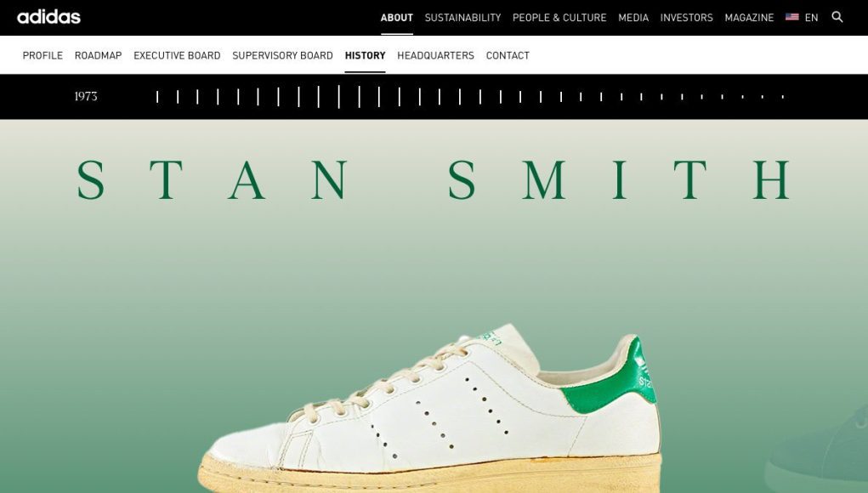
Task: Open the search magnifier icon
Action: coord(837,17)
